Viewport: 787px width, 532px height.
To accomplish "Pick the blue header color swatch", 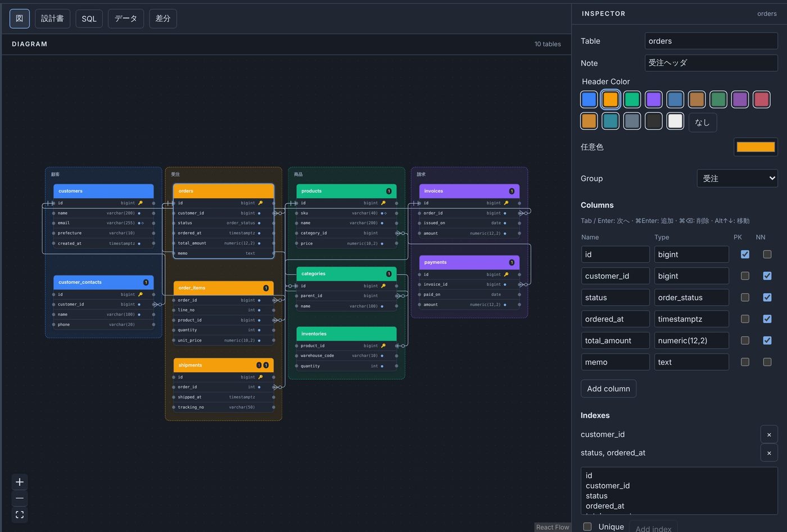I will tap(589, 99).
